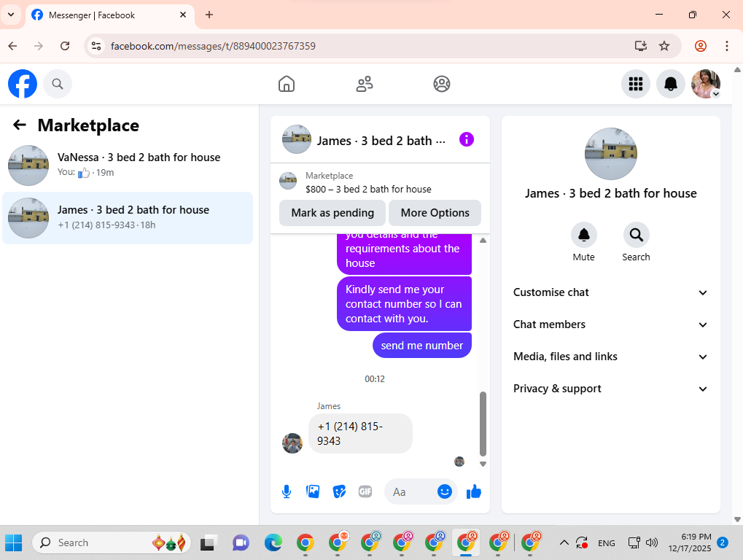
Task: Click the "Kindly send me your contact number" bubble
Action: pos(404,303)
